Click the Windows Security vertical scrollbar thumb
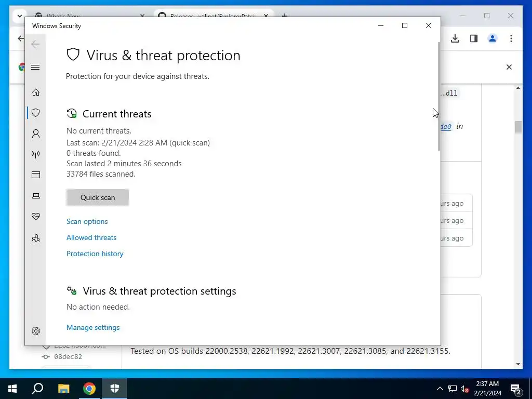Viewport: 532px width, 399px height. click(x=439, y=96)
